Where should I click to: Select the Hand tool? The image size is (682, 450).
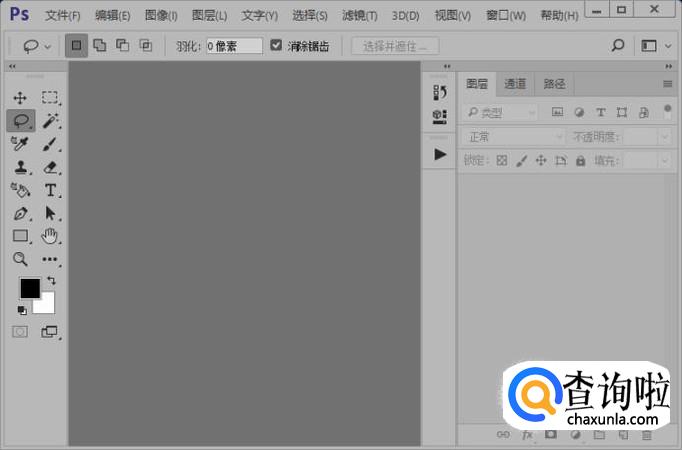50,236
